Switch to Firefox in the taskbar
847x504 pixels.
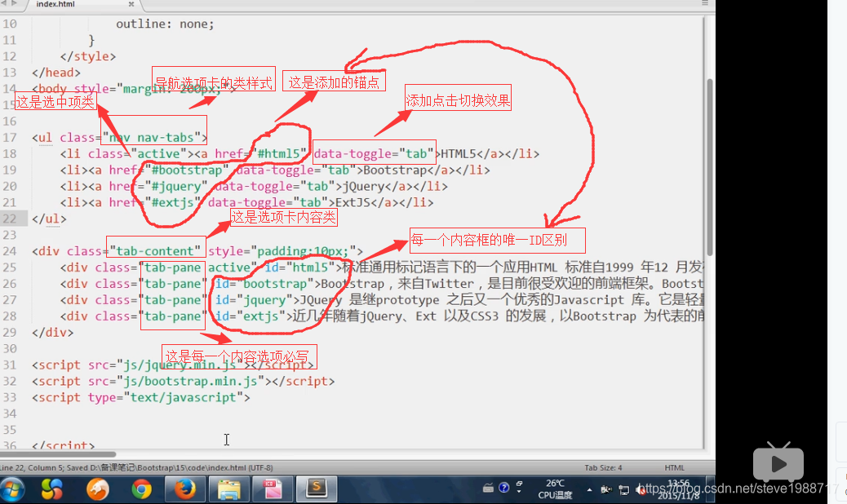[184, 489]
